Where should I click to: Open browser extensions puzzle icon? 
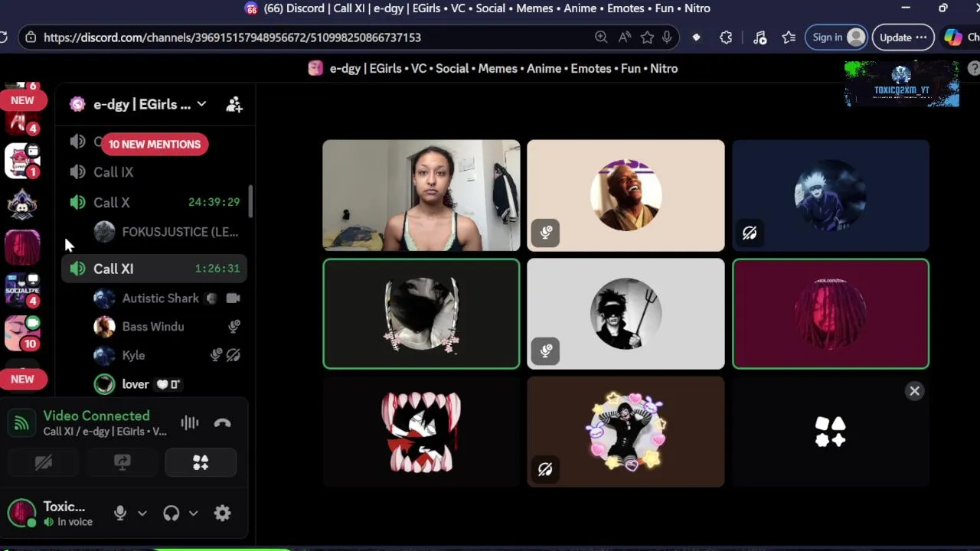click(x=726, y=37)
